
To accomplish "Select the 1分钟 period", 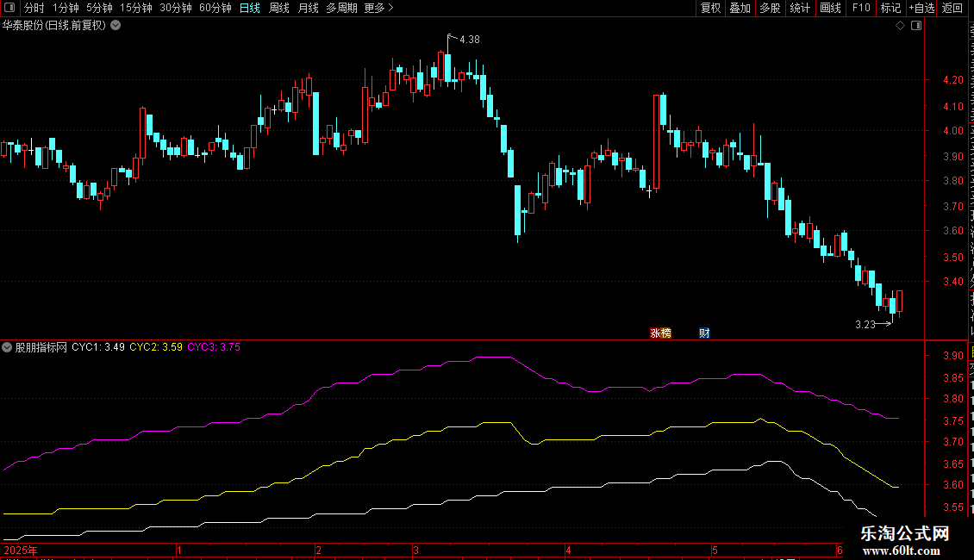I will (x=66, y=8).
